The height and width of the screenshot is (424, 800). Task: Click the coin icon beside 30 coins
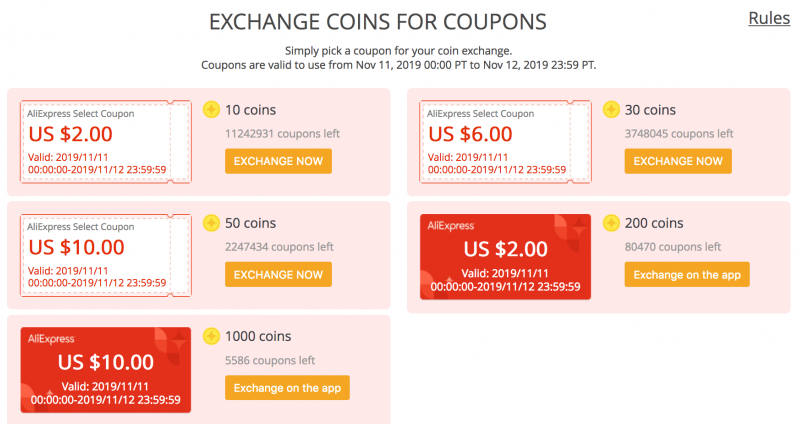pyautogui.click(x=611, y=110)
